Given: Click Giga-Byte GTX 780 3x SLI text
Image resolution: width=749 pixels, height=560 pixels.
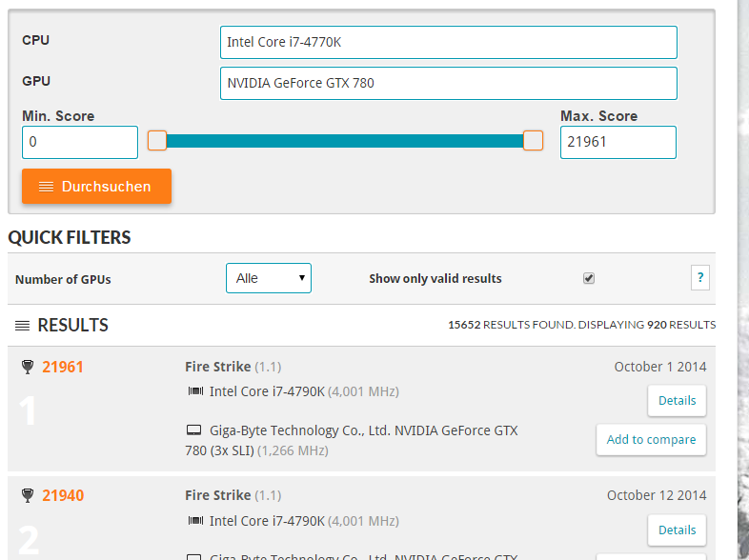Looking at the screenshot, I should (352, 441).
